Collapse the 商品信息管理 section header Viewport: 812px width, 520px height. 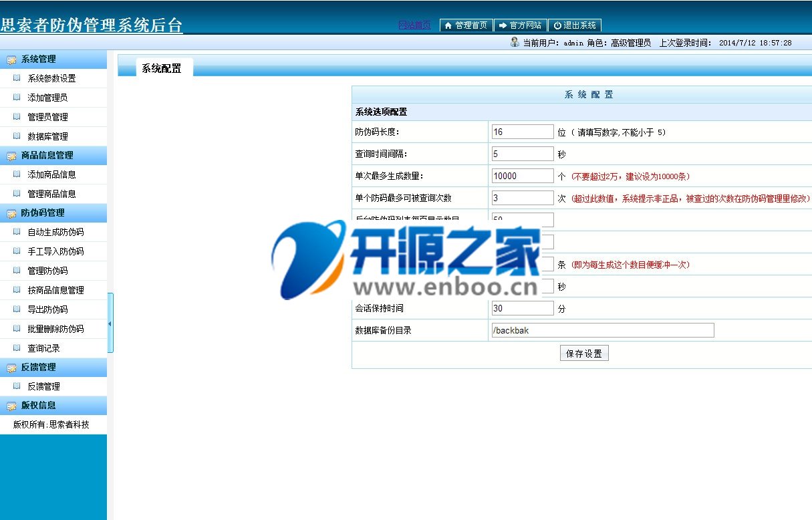click(53, 155)
